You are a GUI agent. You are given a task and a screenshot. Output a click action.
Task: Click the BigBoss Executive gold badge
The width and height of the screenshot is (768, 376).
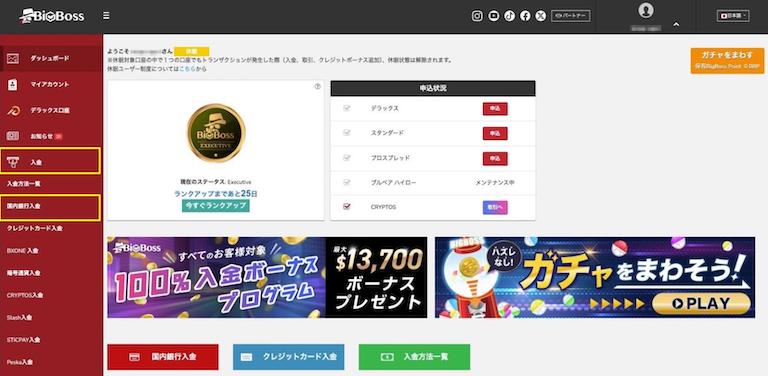pos(216,132)
